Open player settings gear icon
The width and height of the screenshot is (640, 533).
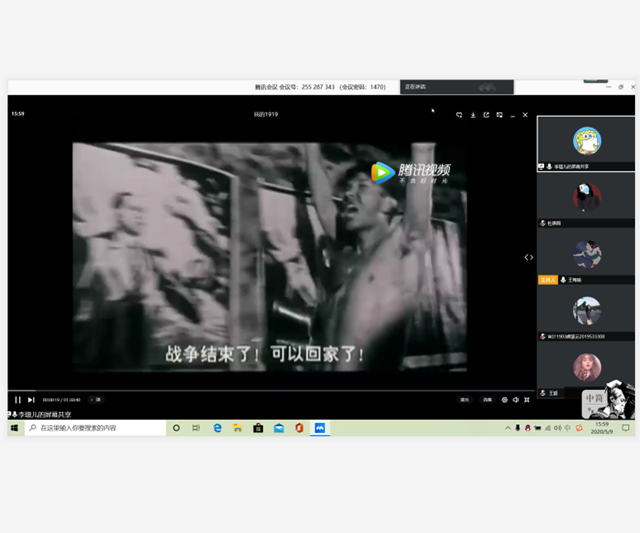504,400
